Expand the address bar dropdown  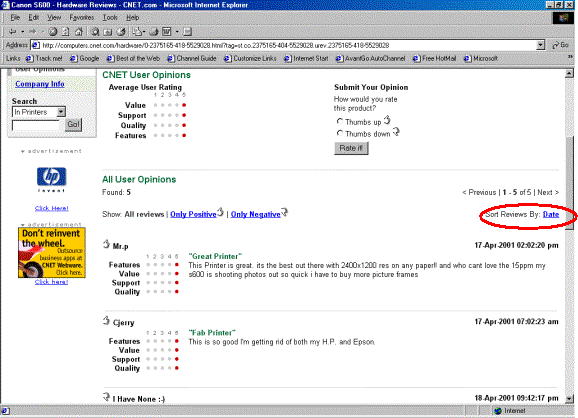(x=540, y=45)
